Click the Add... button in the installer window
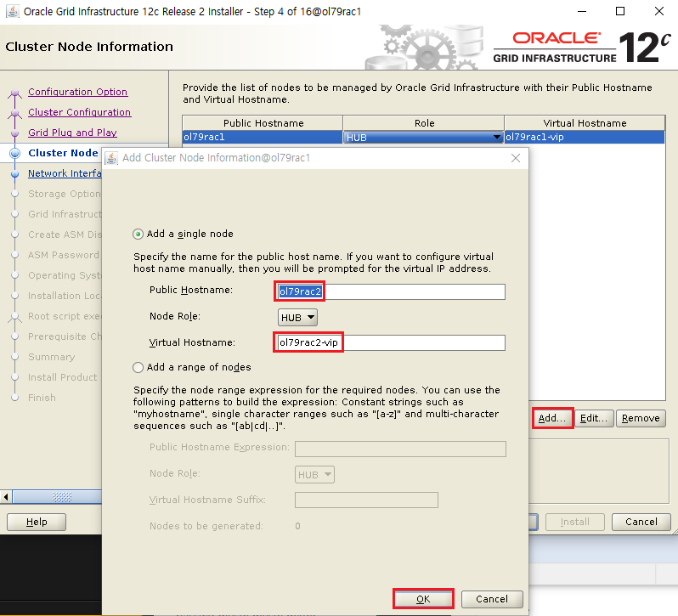Image resolution: width=678 pixels, height=616 pixels. [x=552, y=418]
